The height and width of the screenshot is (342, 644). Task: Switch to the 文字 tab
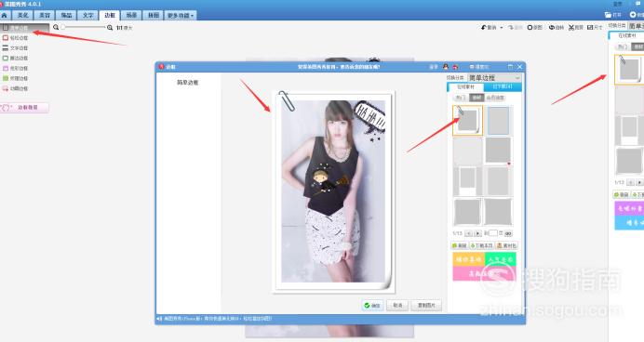tap(87, 15)
